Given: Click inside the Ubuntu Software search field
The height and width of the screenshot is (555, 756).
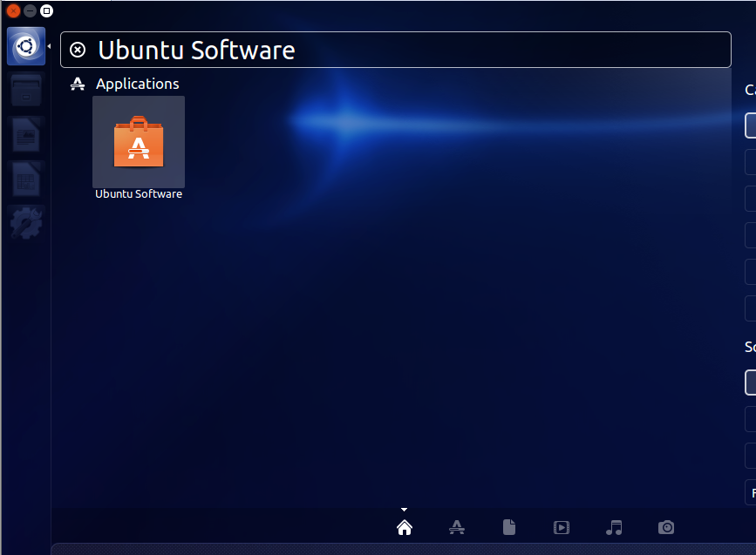Looking at the screenshot, I should coord(395,50).
